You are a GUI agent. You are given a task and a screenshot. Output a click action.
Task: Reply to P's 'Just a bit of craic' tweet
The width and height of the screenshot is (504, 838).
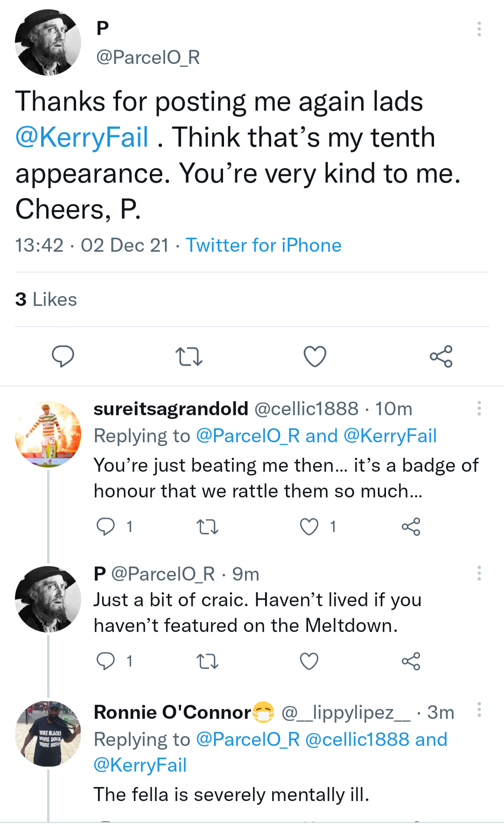pos(105,661)
